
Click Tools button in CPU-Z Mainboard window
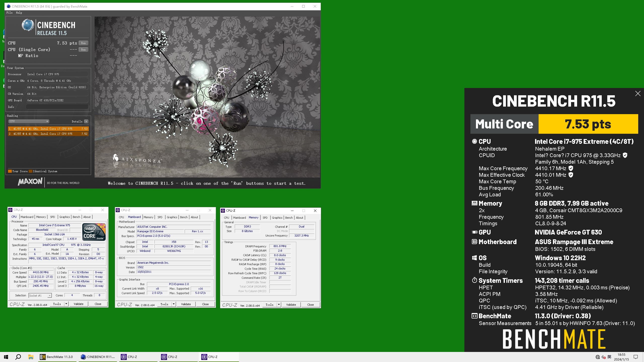(x=164, y=304)
